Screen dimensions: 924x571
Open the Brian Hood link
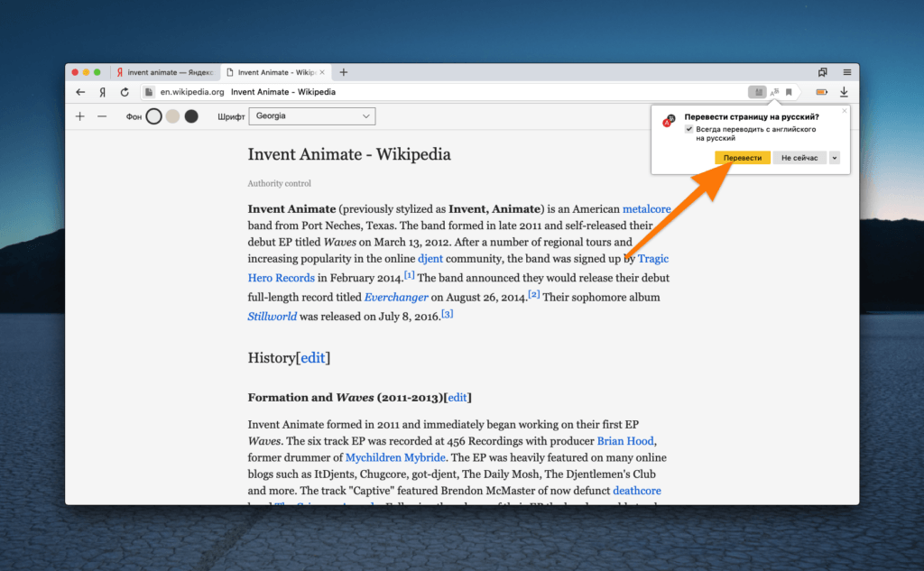click(x=625, y=441)
